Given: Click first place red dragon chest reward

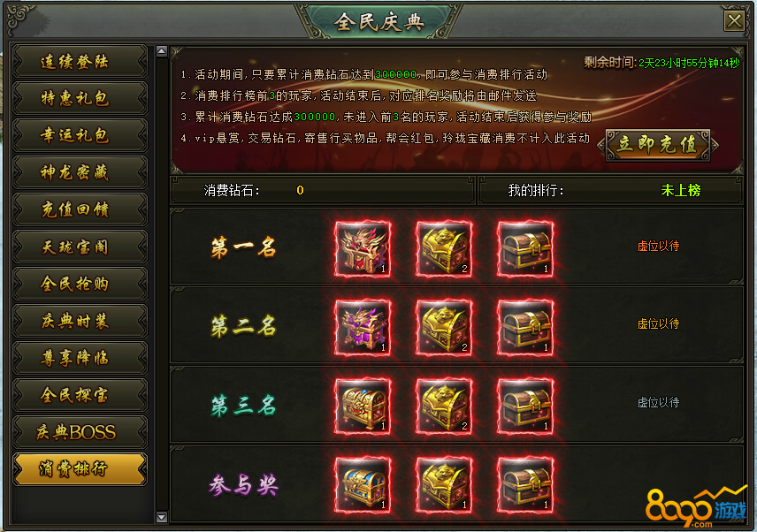Looking at the screenshot, I should point(363,249).
